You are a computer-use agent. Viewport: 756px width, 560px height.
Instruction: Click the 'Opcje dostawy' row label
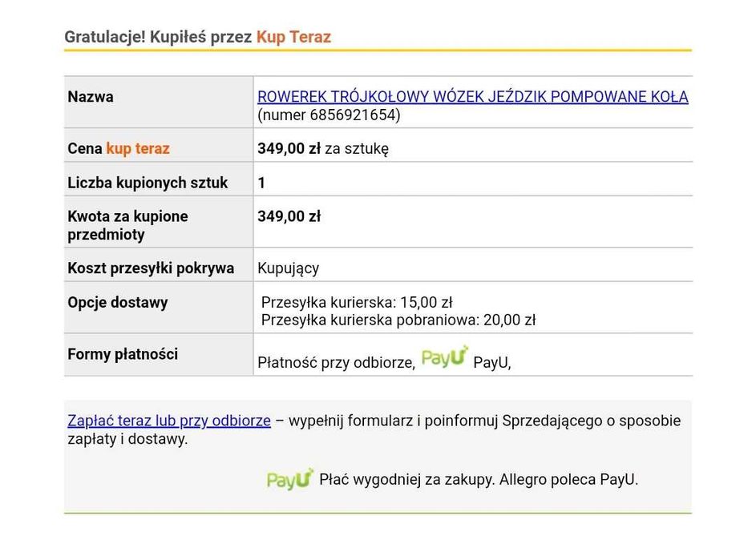pyautogui.click(x=118, y=302)
